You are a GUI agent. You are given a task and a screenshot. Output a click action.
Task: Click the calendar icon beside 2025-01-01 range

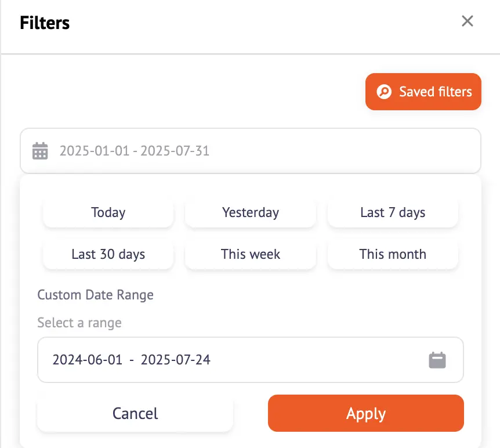(40, 151)
